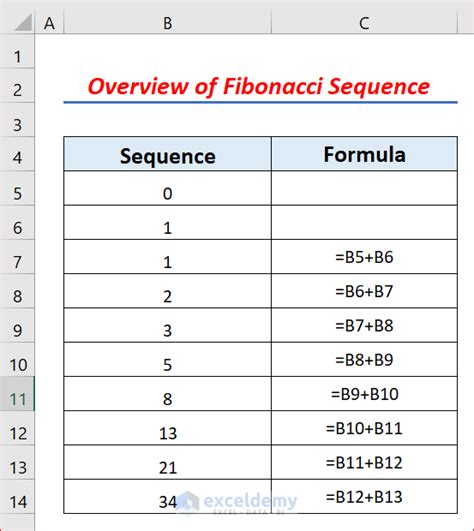Click the cell with value 34
This screenshot has width=474, height=531.
click(x=167, y=496)
